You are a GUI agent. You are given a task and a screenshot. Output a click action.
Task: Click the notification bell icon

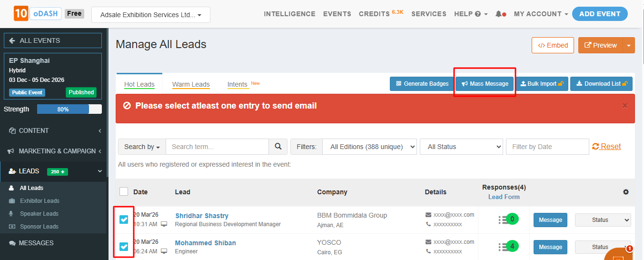498,14
